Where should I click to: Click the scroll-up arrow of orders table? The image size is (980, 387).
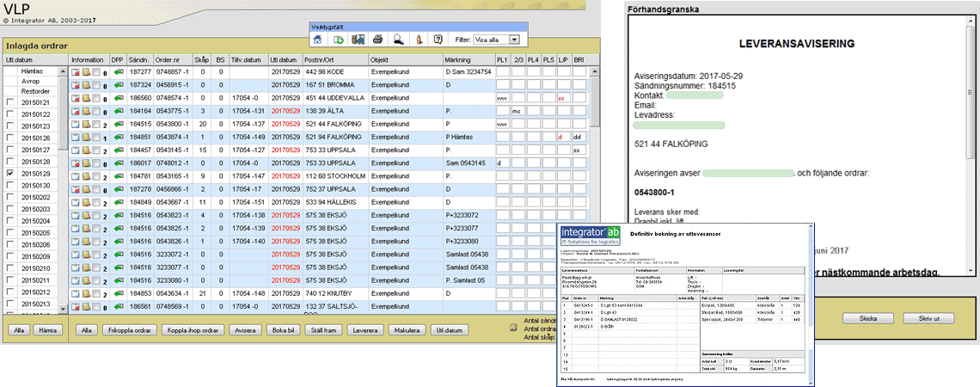point(593,72)
